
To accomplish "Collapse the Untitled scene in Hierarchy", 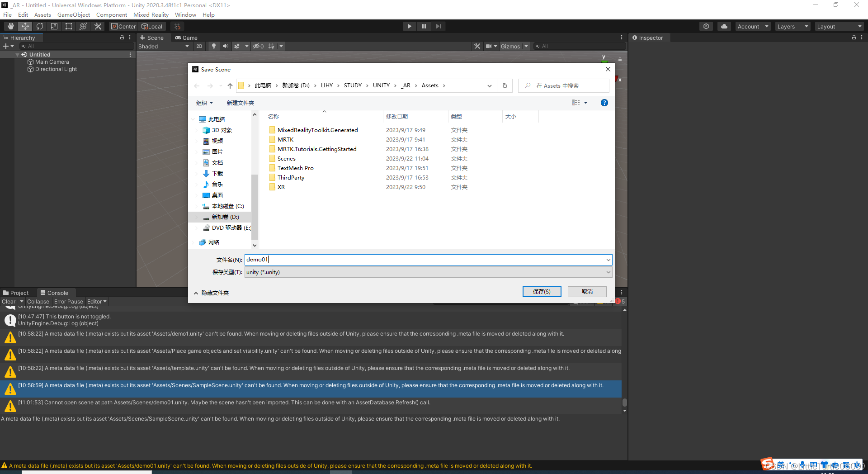I will point(17,55).
